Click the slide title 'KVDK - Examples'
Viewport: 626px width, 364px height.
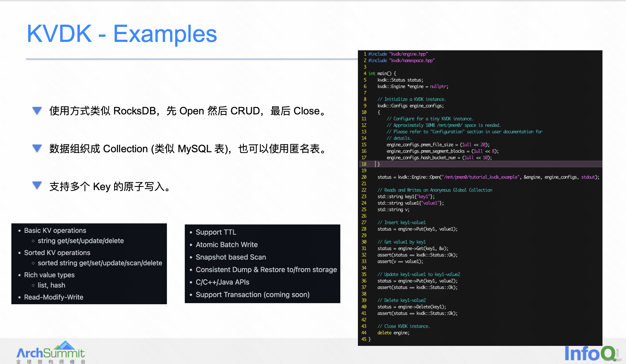point(122,34)
